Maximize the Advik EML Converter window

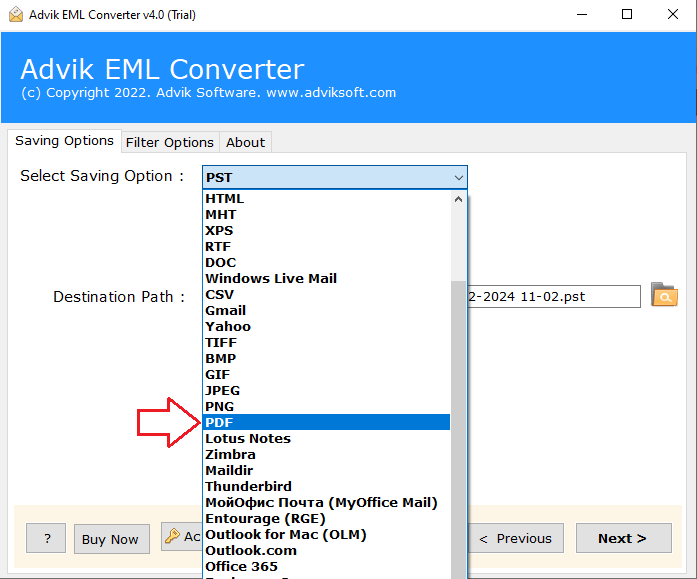pos(627,15)
